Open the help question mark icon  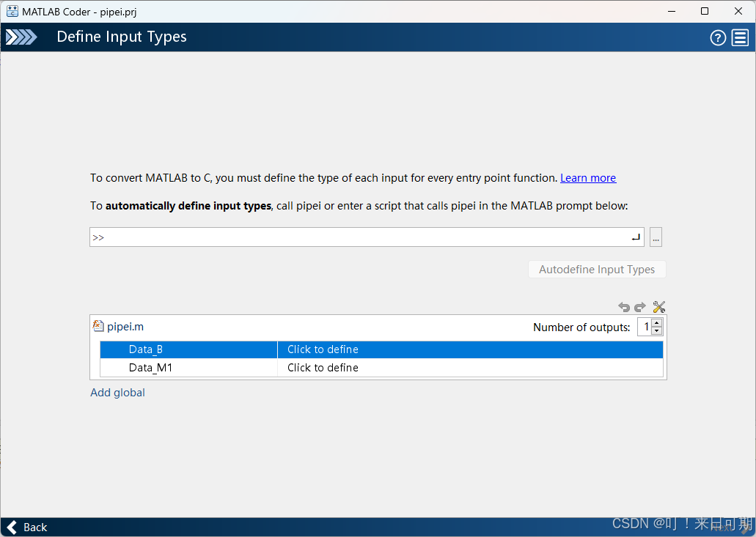[x=718, y=37]
